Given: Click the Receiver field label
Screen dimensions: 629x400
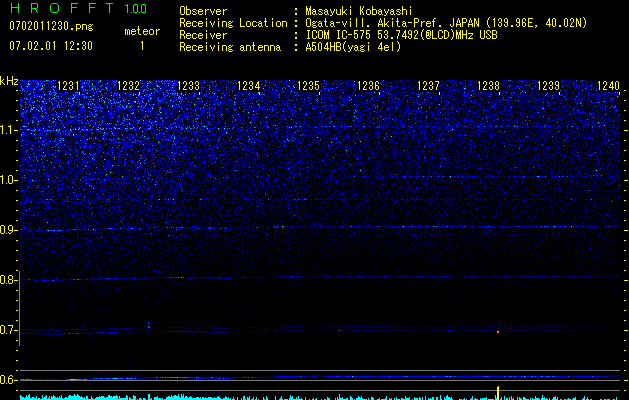Looking at the screenshot, I should 203,35.
